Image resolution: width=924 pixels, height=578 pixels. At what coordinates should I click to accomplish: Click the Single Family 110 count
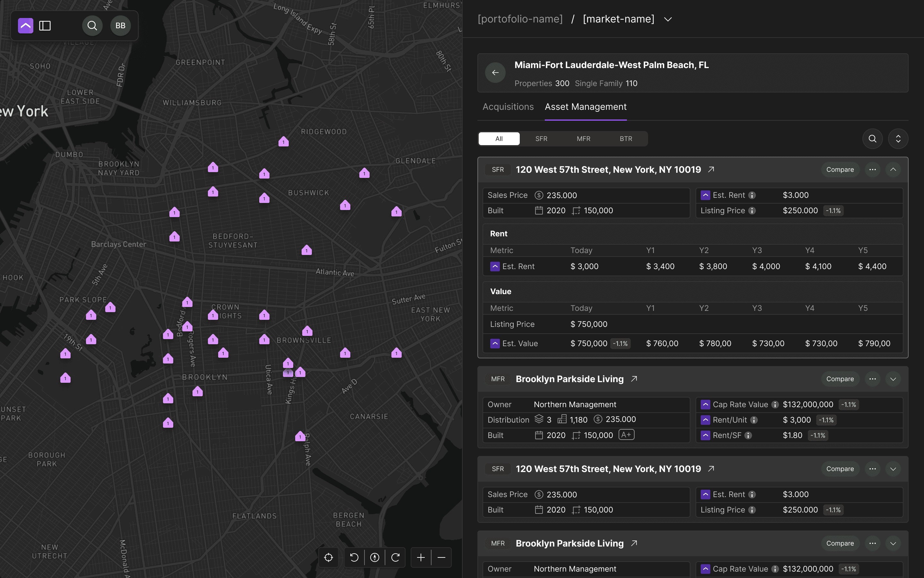point(606,83)
